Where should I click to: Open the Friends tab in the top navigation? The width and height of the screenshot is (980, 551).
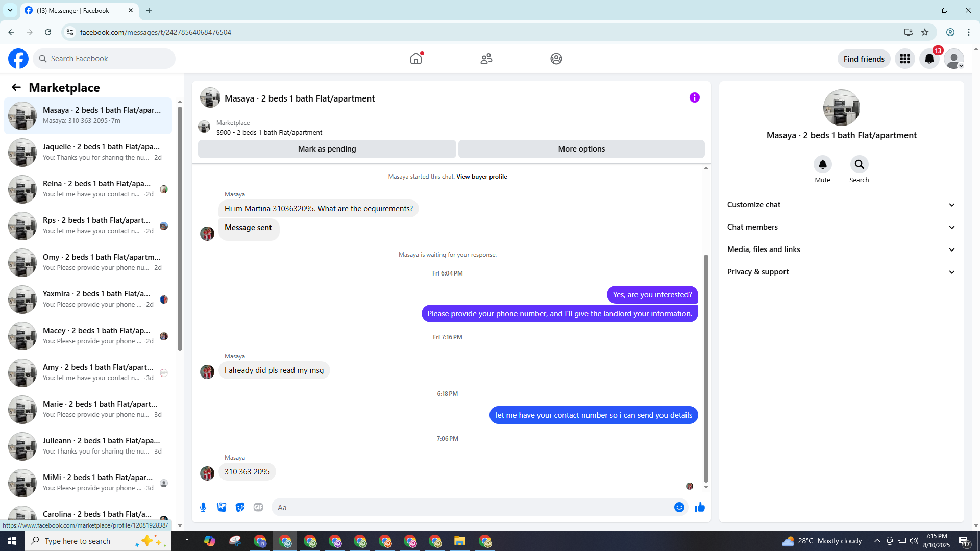click(486, 59)
